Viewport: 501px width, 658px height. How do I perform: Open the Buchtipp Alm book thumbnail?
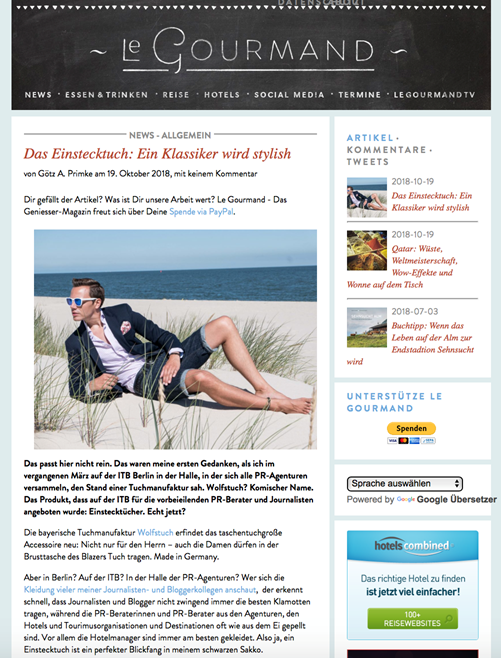pos(367,327)
